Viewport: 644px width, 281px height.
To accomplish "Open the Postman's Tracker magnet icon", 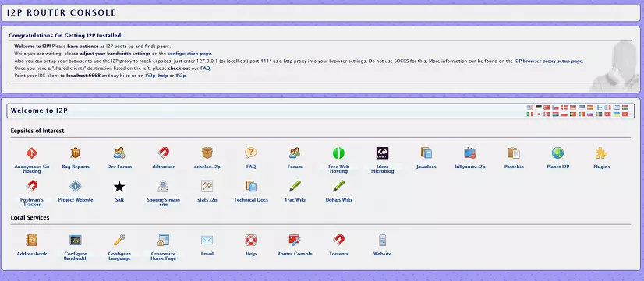I will pyautogui.click(x=32, y=186).
